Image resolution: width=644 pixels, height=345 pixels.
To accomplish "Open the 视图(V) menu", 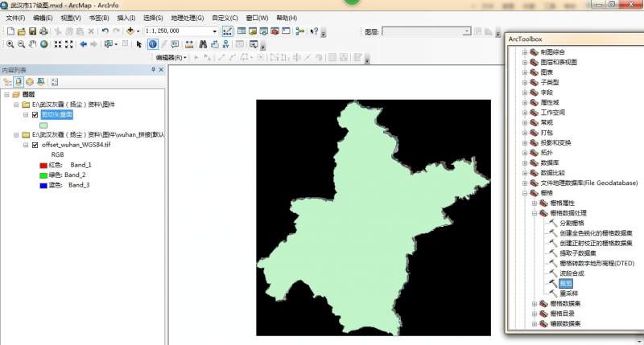I will point(71,18).
